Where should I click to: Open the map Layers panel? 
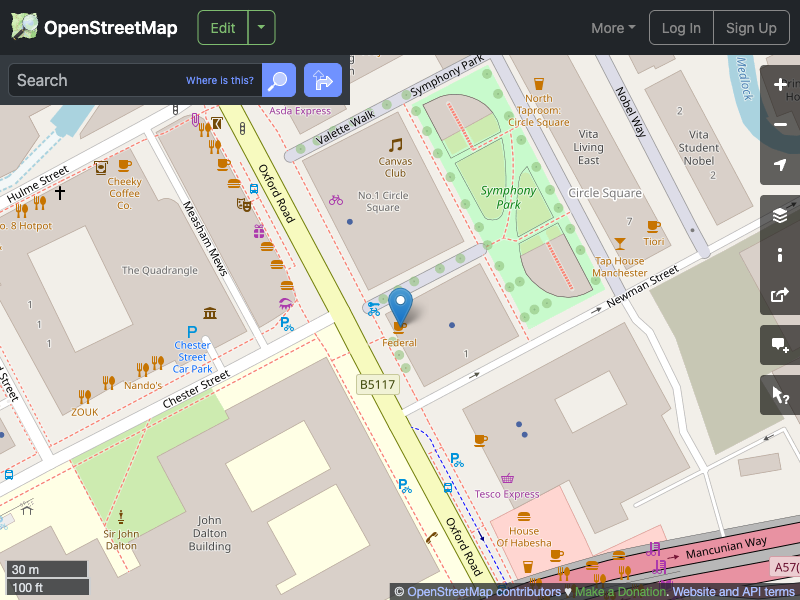780,214
